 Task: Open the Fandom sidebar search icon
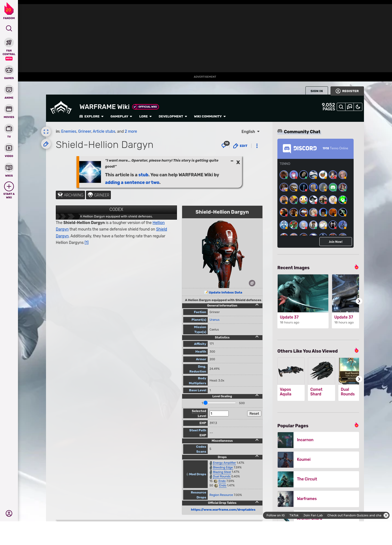pos(9,28)
